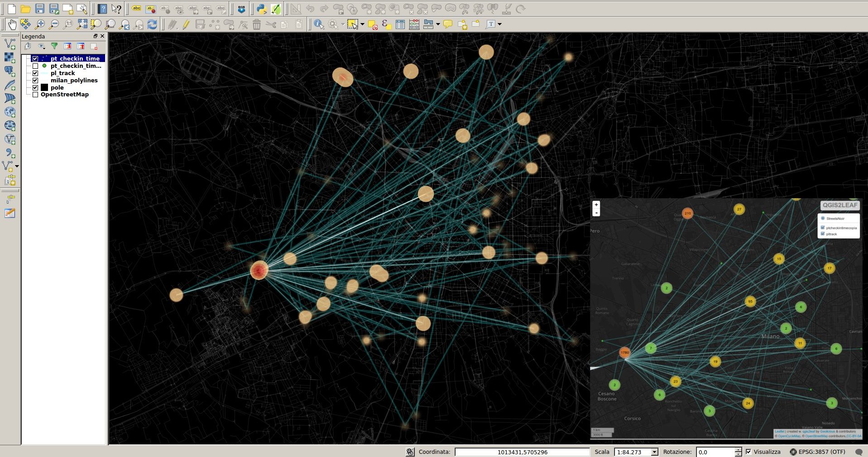Image resolution: width=868 pixels, height=457 pixels.
Task: Choose the Select Features by rectangle tool
Action: click(352, 24)
